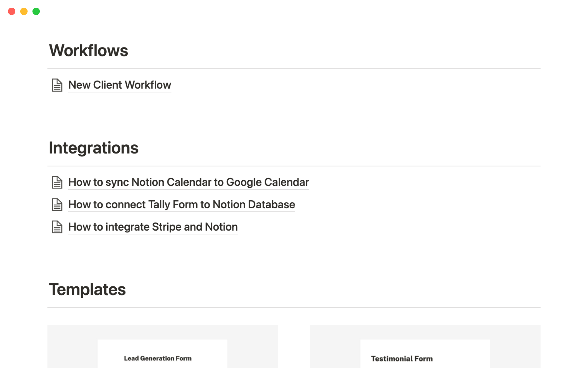Click the Integrations section heading
The height and width of the screenshot is (368, 588).
pyautogui.click(x=94, y=148)
